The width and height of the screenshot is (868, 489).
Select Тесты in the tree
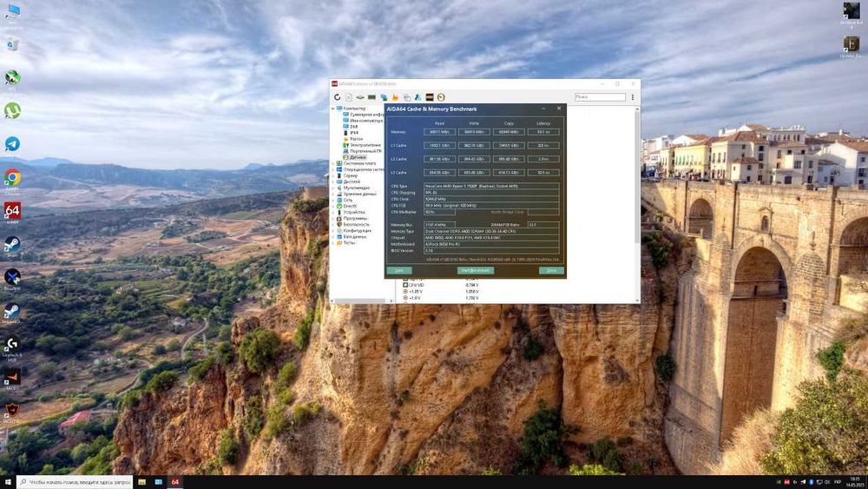pyautogui.click(x=346, y=242)
